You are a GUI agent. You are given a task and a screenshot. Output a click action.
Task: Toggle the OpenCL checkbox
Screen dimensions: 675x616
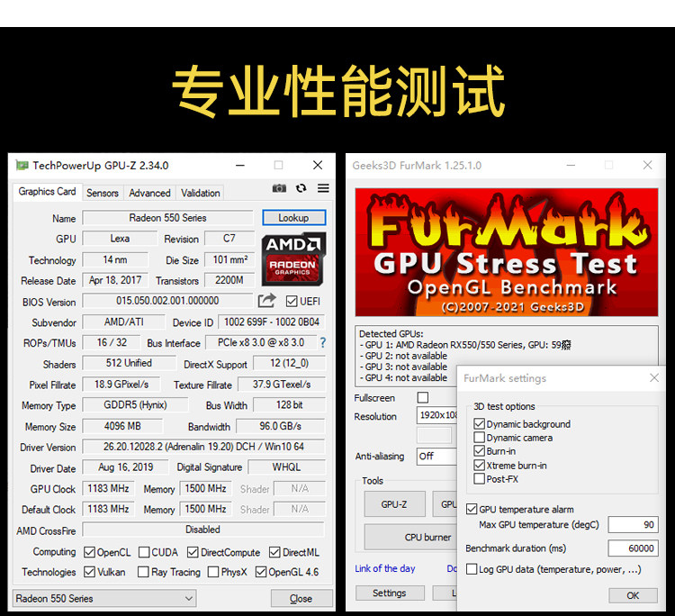[89, 552]
